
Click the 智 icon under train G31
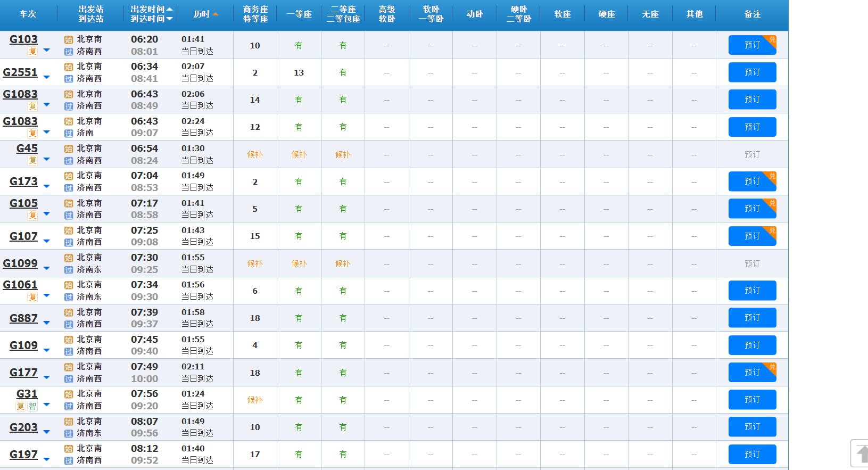pyautogui.click(x=32, y=406)
